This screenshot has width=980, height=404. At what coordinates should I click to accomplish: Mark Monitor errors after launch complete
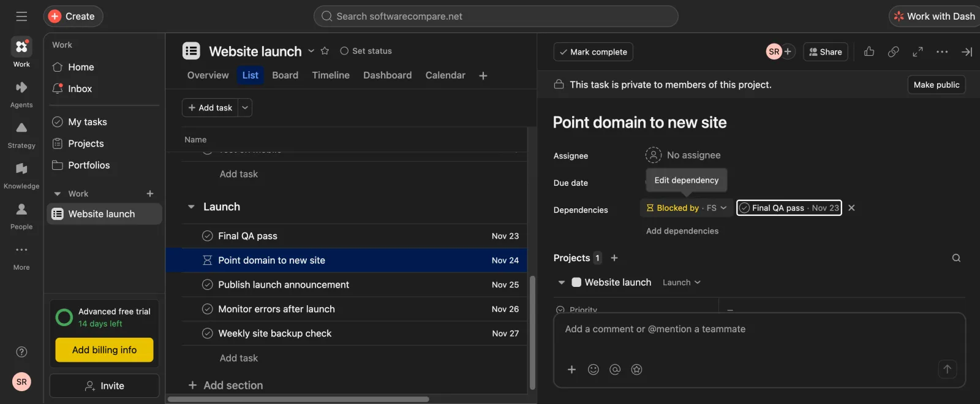point(208,310)
